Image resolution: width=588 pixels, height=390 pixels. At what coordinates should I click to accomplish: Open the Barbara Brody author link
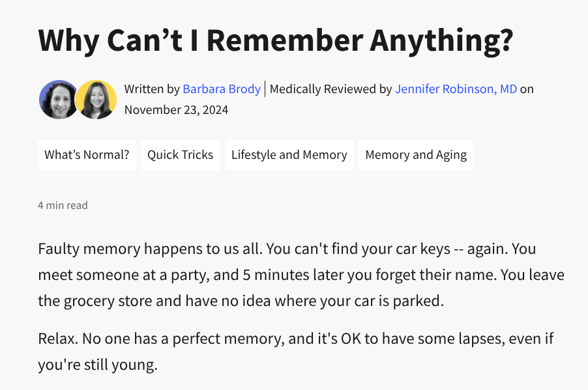coord(222,89)
